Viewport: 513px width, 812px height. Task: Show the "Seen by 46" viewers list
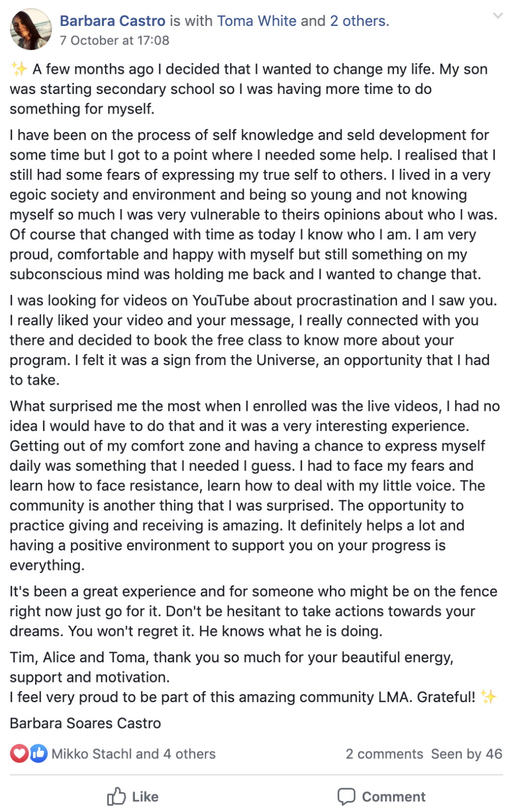[467, 754]
